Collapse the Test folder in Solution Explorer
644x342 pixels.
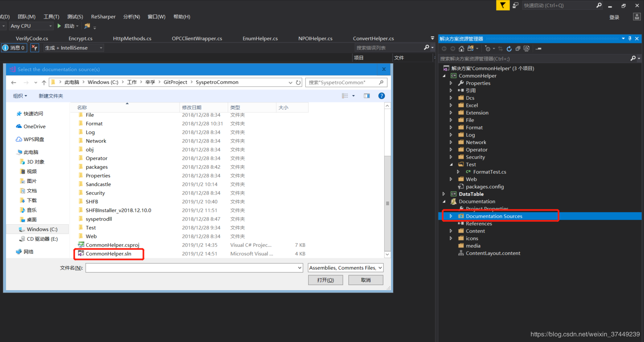451,164
